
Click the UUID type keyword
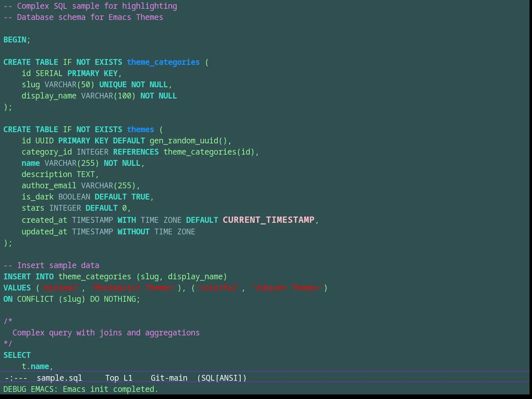point(44,140)
